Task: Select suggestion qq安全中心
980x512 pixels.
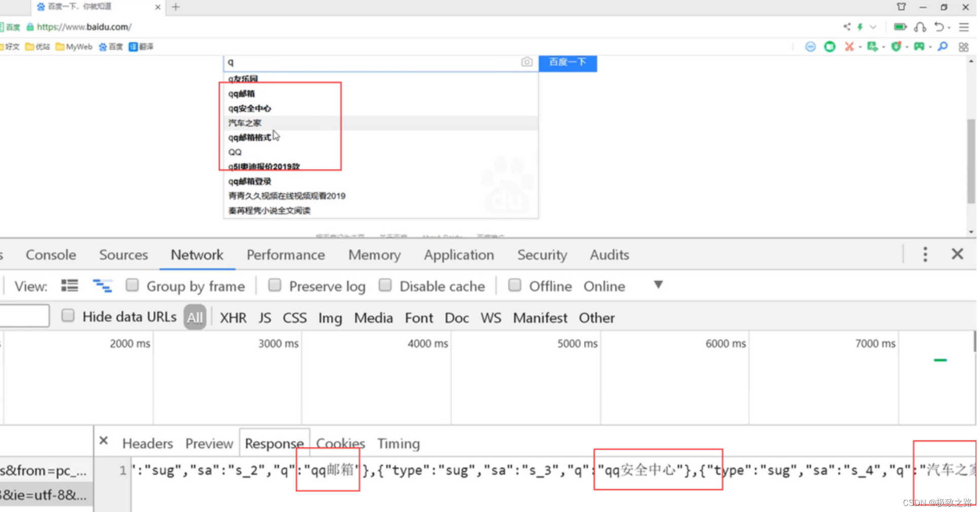Action: click(381, 109)
